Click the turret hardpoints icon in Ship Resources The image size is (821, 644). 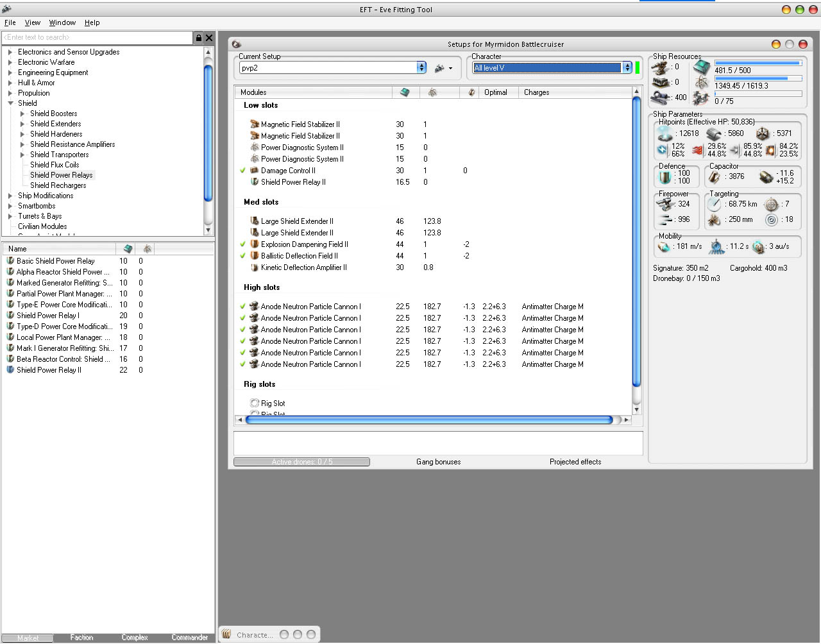(660, 67)
